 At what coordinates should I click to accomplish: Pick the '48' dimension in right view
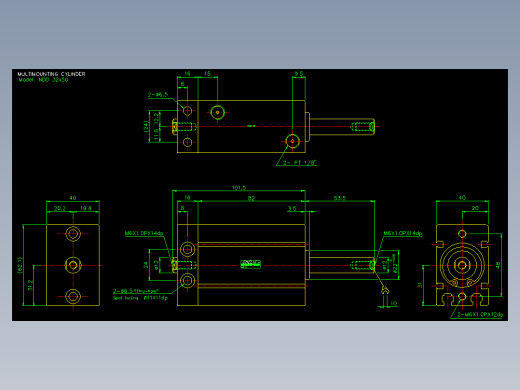(x=498, y=265)
